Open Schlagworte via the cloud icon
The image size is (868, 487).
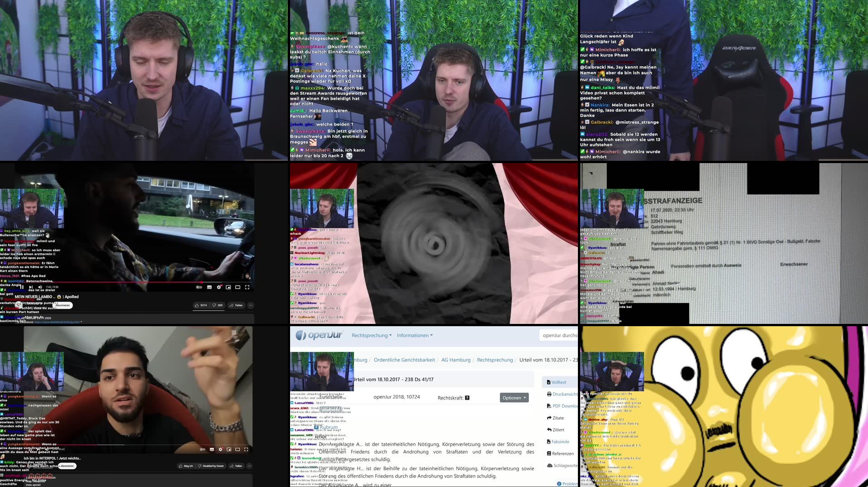pyautogui.click(x=564, y=465)
